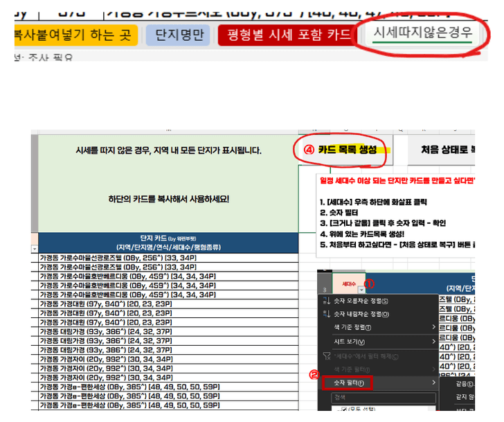This screenshot has height=422, width=504.
Task: Click the 검색 search box in filter menu
Action: (384, 398)
